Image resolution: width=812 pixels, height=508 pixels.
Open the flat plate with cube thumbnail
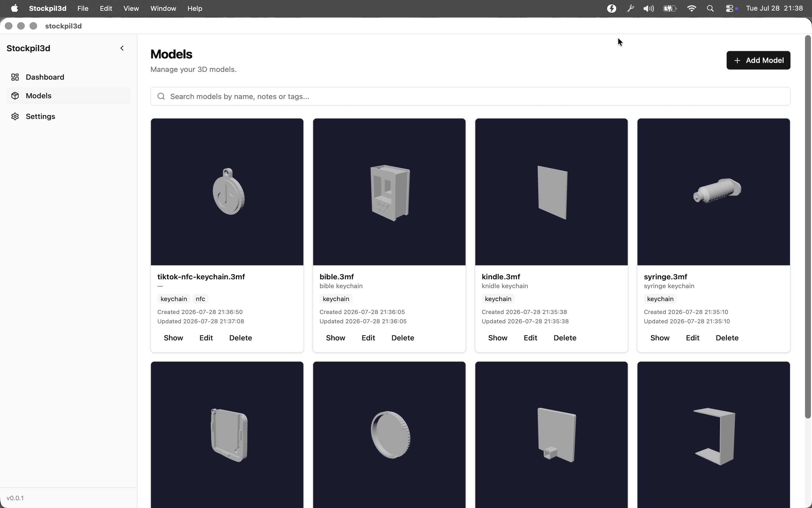tap(551, 435)
